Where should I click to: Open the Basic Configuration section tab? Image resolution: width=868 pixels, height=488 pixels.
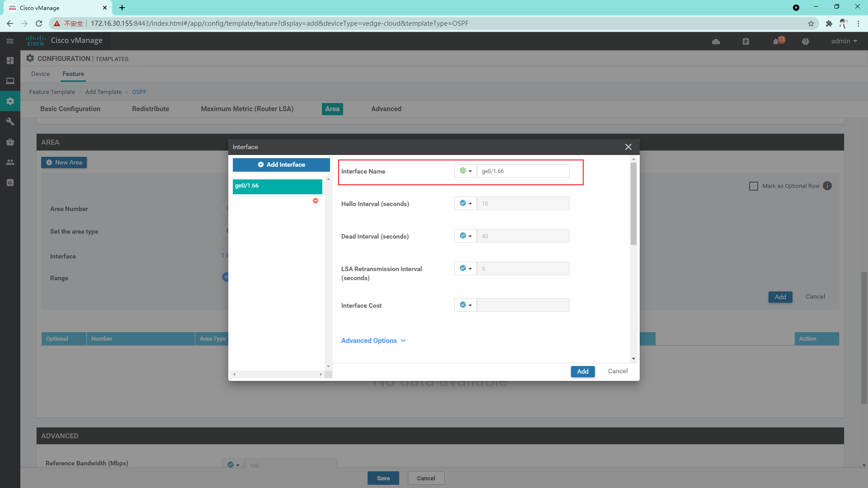tap(70, 109)
